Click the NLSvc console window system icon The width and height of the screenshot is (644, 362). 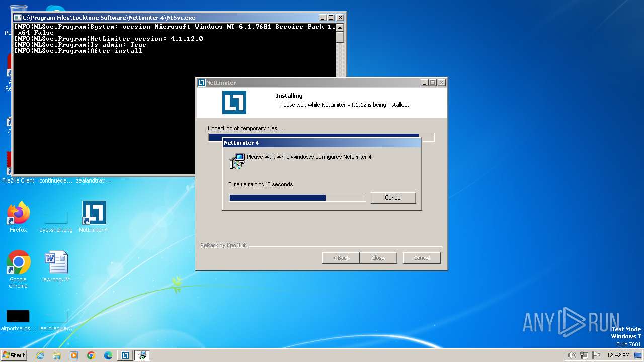coord(18,18)
